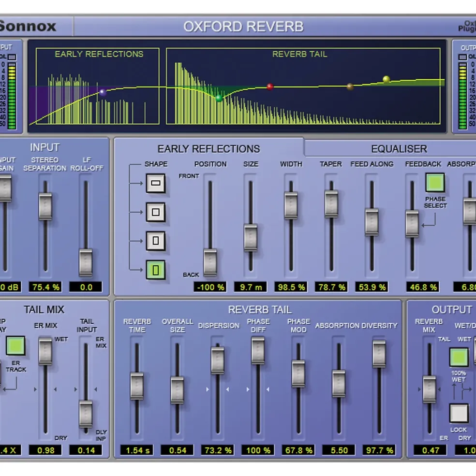The height and width of the screenshot is (476, 476).
Task: Click the ER Mix slider handle
Action: tap(45, 351)
